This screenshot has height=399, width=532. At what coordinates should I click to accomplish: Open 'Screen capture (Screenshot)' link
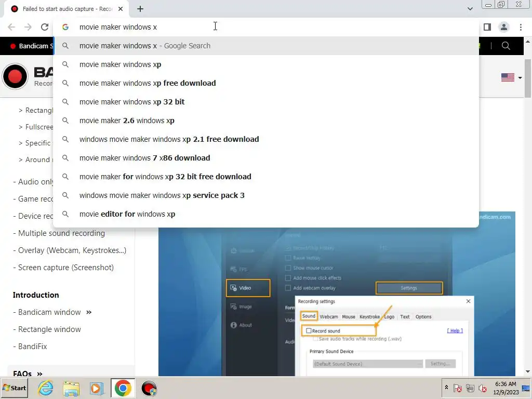66,268
